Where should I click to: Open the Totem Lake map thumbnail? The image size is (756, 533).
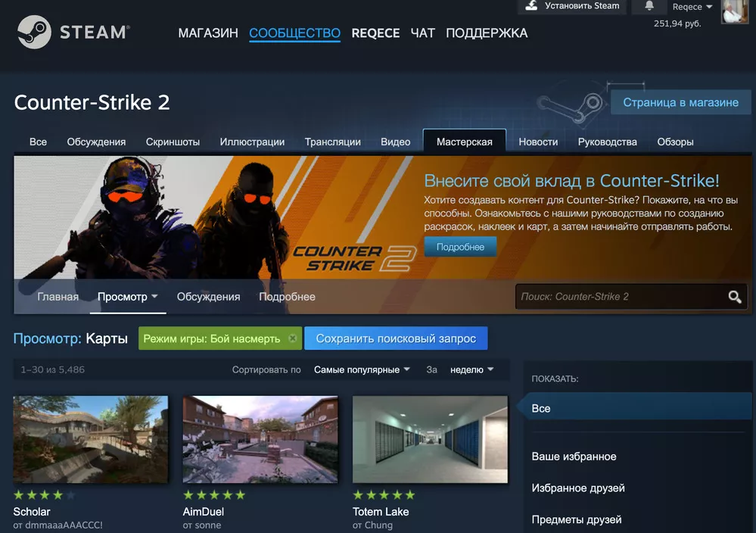click(430, 439)
